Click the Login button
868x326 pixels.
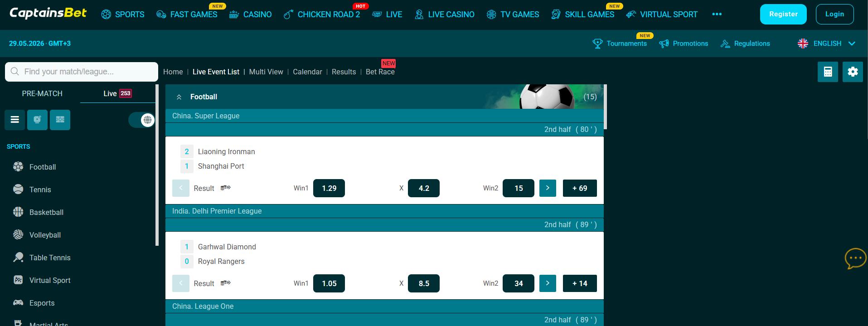(x=834, y=14)
